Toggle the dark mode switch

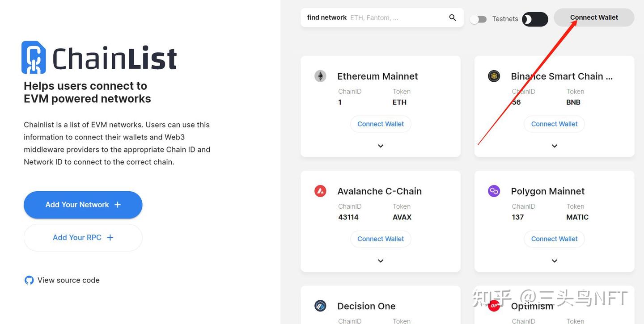[535, 19]
